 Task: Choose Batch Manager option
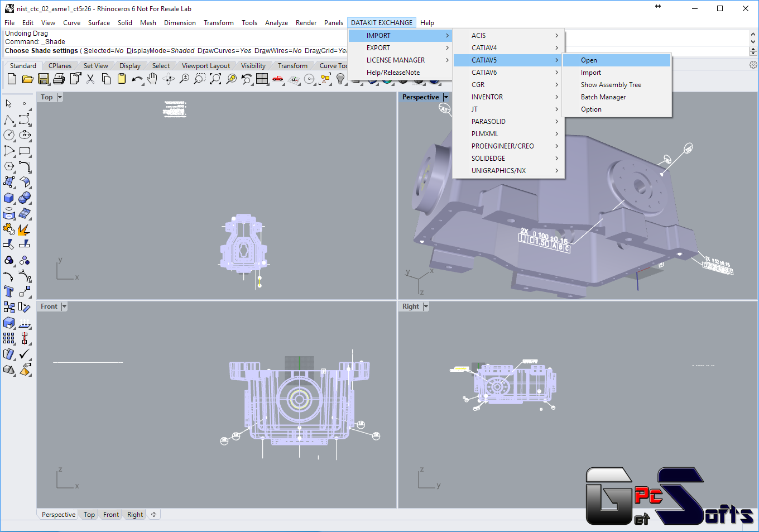(x=617, y=97)
